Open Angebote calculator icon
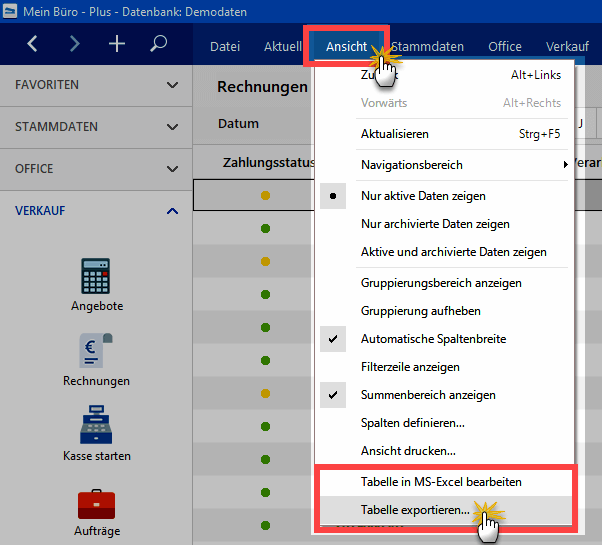The height and width of the screenshot is (545, 602). (96, 276)
